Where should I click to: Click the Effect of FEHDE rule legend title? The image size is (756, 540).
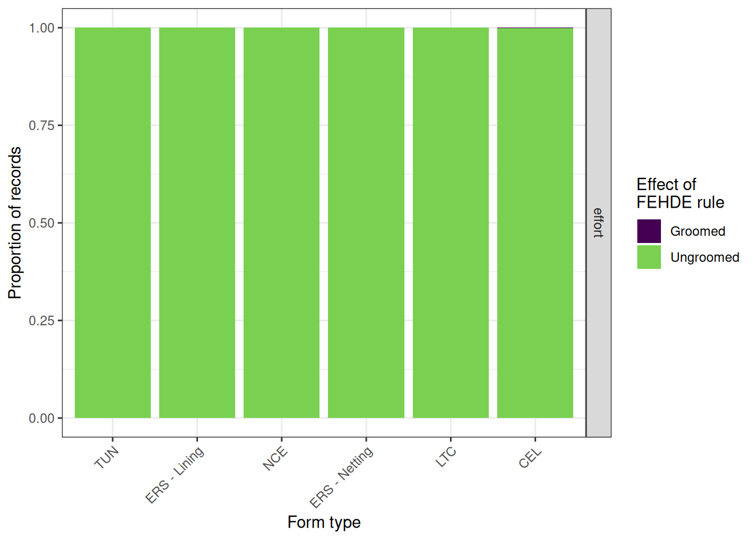coord(680,193)
